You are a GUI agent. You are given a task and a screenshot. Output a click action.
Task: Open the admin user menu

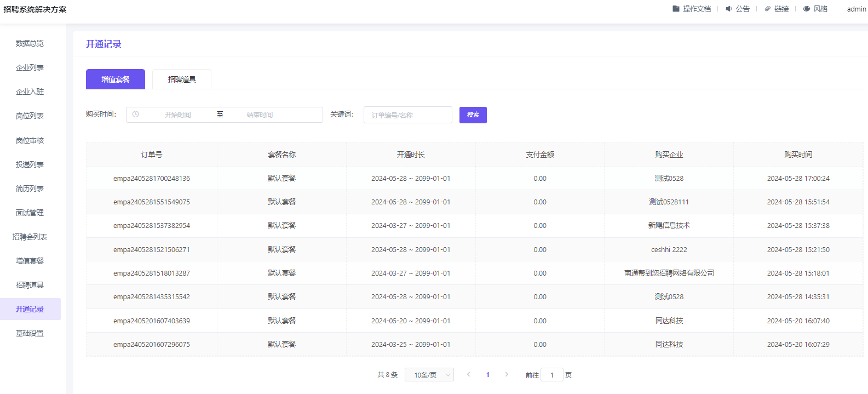click(856, 9)
